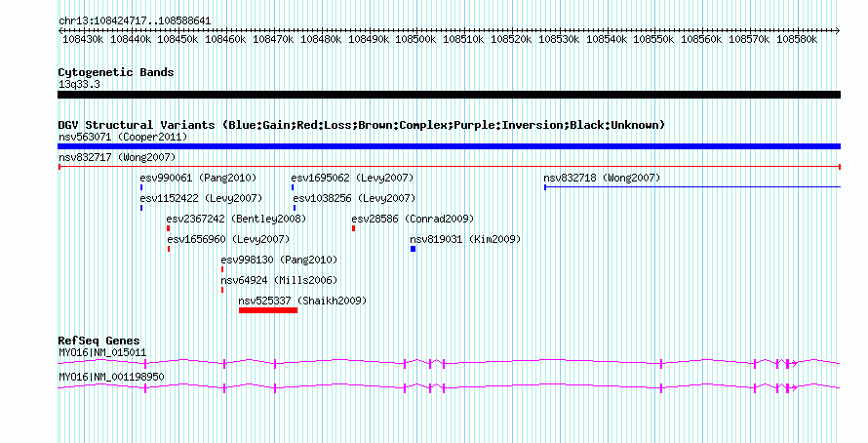Click the red esv28586 loss marker

(353, 228)
